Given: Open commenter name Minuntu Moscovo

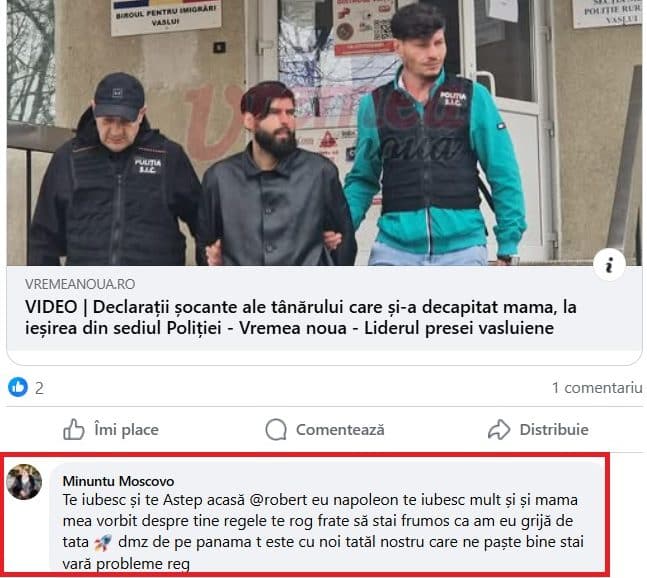Looking at the screenshot, I should tap(118, 481).
